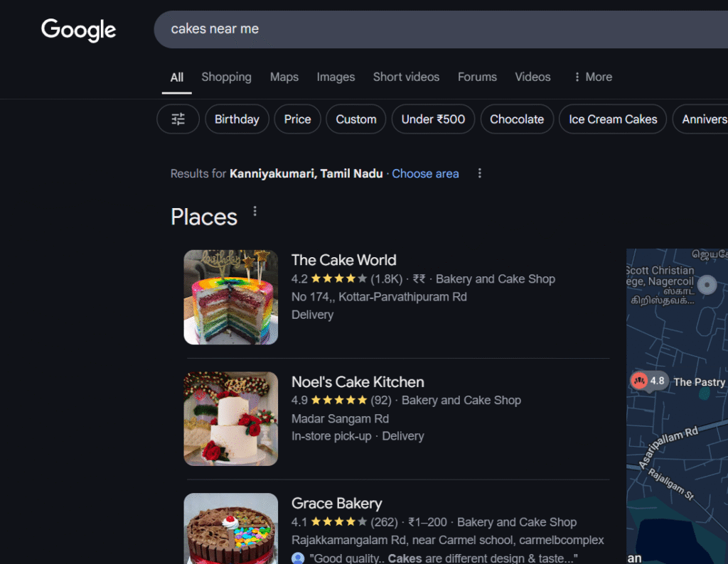Open the More menu with vertical dots icon
The image size is (728, 564).
point(591,77)
